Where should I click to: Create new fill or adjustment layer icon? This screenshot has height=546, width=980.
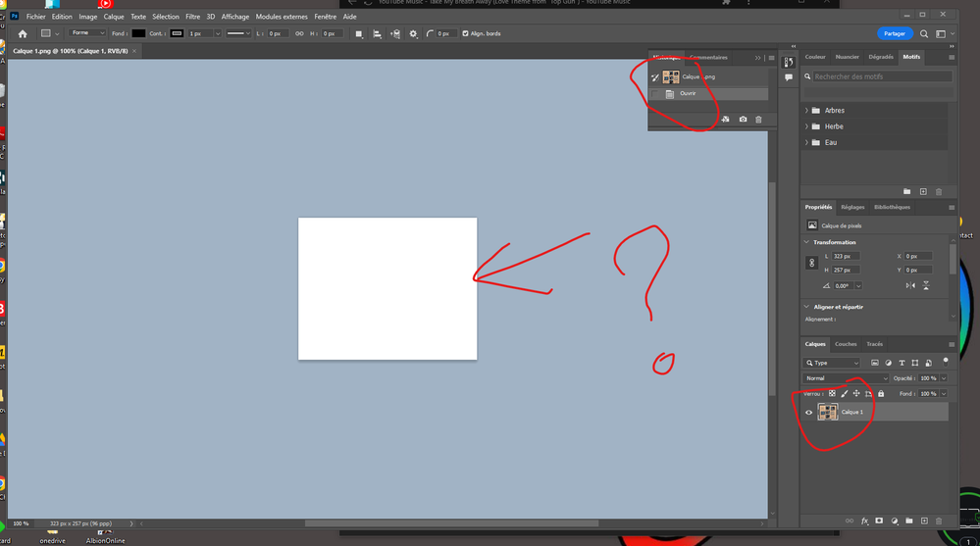pos(895,521)
